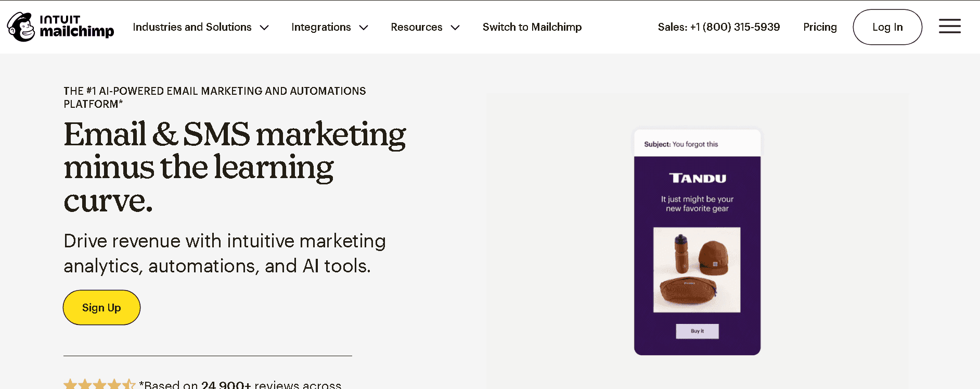
Task: Expand the Resources dropdown chevron
Action: coord(455,28)
